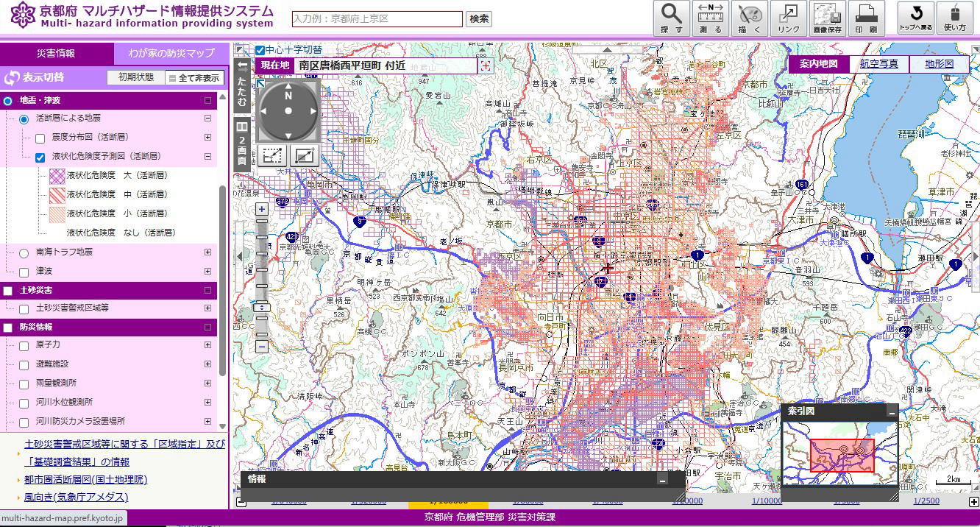Open the 探す search tool
This screenshot has height=527, width=980.
671,18
